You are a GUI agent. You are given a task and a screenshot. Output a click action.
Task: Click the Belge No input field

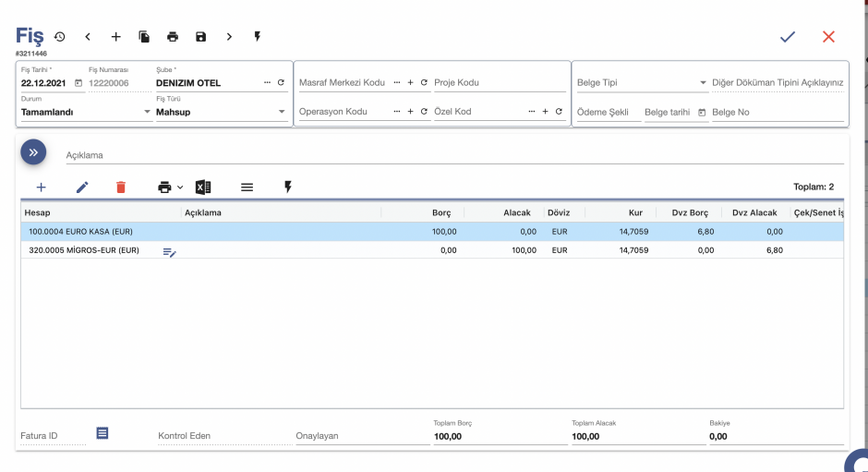pos(778,112)
